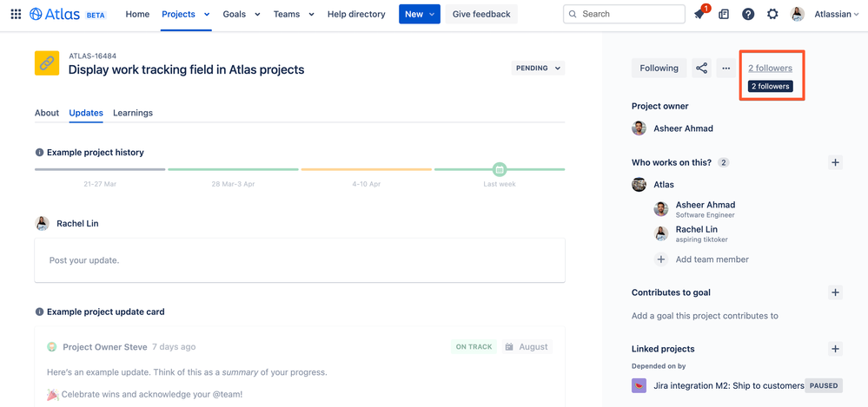
Task: Click the ATLAS-16484 project key
Action: (x=92, y=56)
